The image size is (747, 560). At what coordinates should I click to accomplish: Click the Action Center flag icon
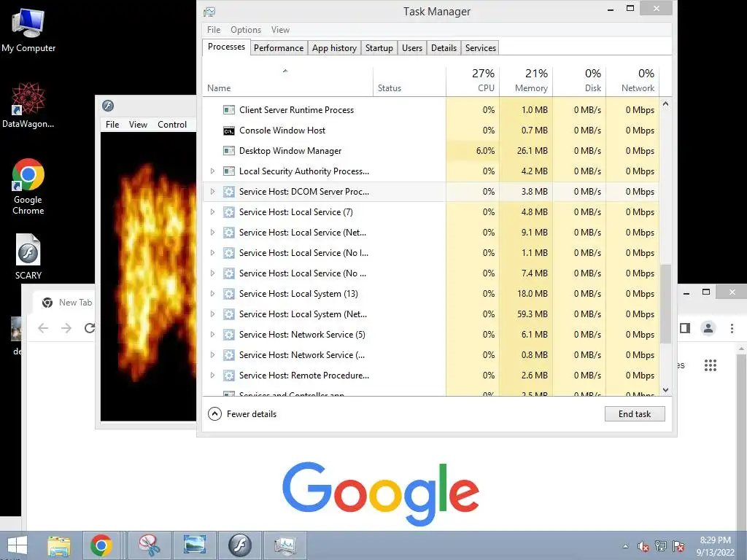point(678,546)
